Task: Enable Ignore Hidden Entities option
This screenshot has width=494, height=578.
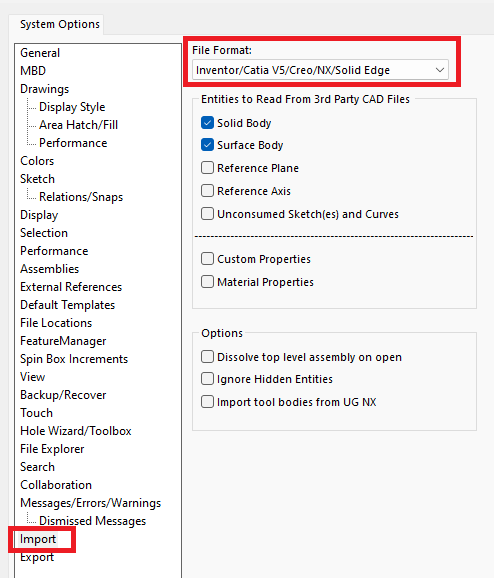Action: click(207, 379)
